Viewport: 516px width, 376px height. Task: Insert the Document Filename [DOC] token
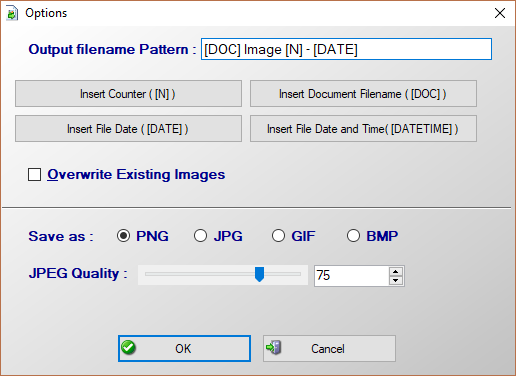[363, 94]
